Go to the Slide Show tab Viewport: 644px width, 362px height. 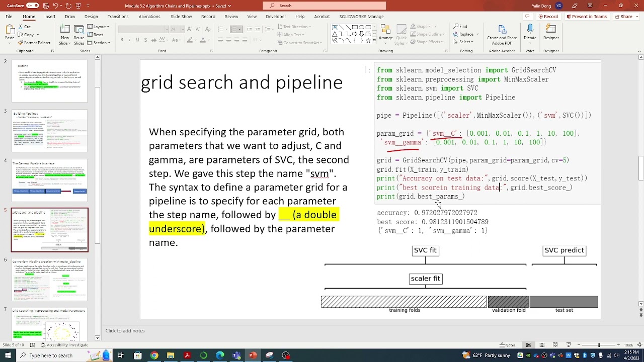[x=181, y=17]
